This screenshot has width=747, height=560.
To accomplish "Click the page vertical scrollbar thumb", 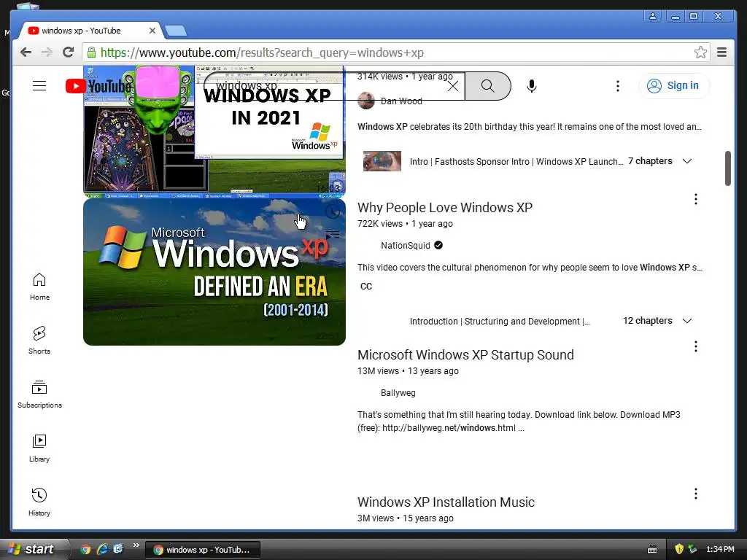I will (x=727, y=168).
